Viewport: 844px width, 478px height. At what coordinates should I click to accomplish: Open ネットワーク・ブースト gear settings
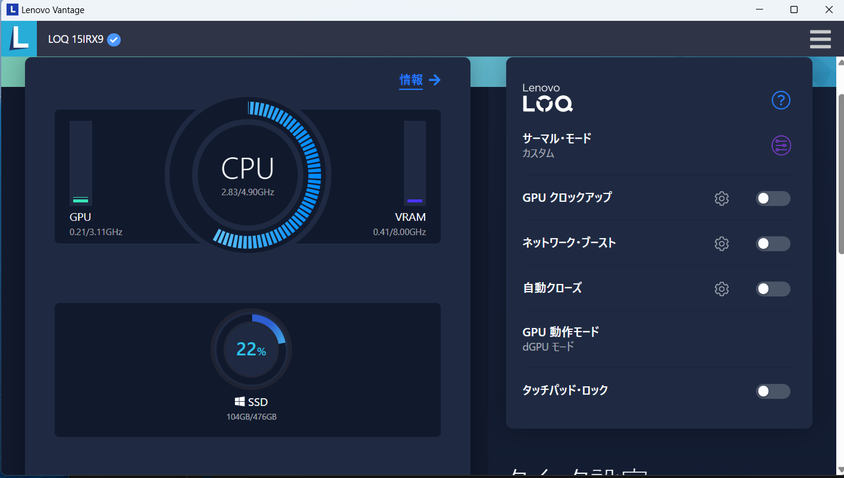point(721,243)
